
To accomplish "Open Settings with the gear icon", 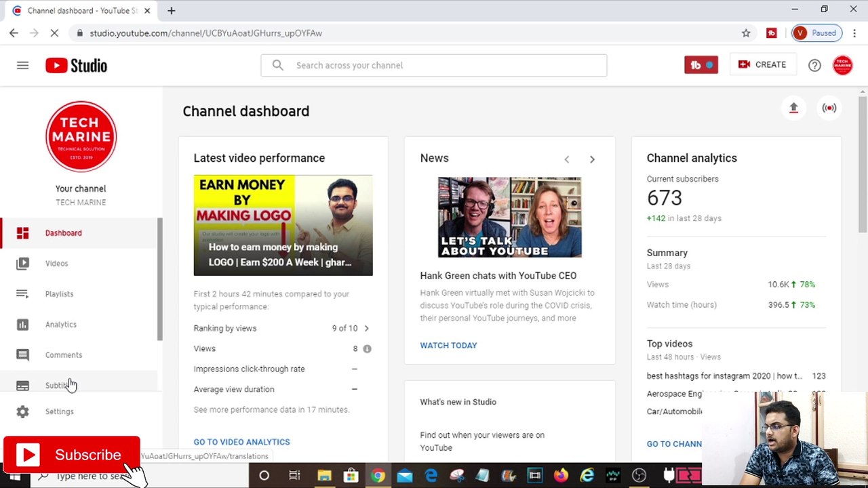I will 22,411.
